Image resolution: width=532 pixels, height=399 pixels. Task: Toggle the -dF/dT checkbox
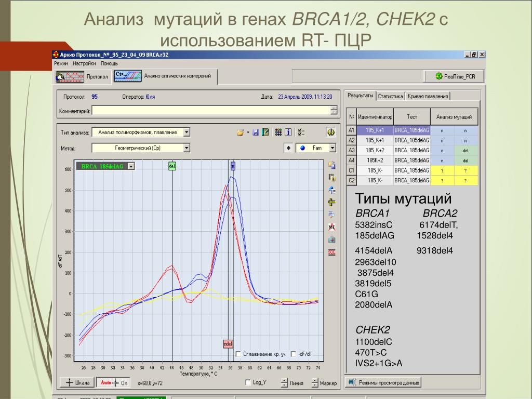coord(294,354)
